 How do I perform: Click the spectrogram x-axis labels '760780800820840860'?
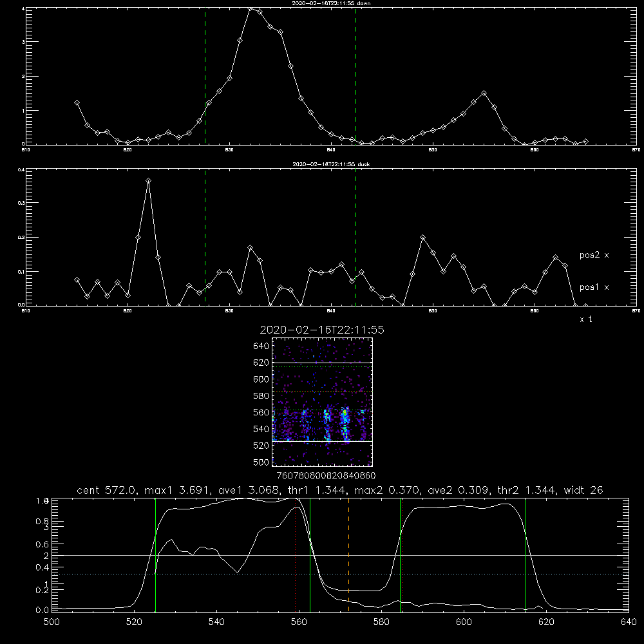[x=326, y=475]
